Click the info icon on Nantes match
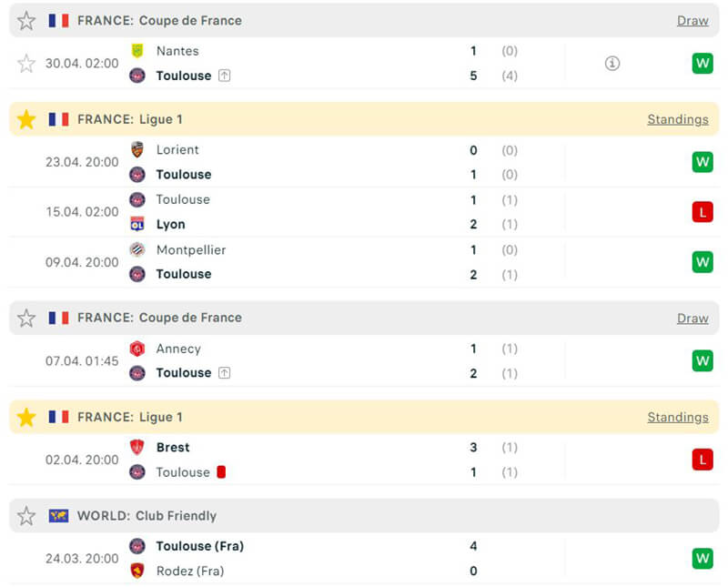 coord(612,64)
